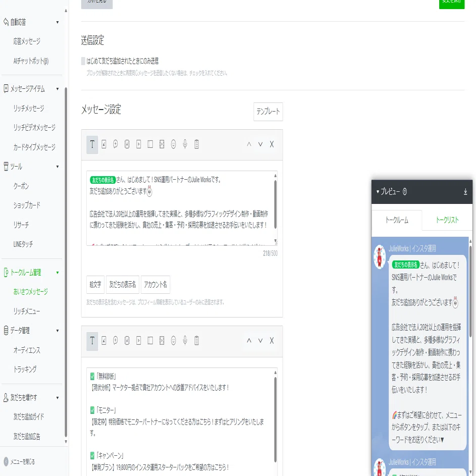The image size is (476, 476).
Task: Switch preview to トークルーム tab
Action: (x=397, y=220)
